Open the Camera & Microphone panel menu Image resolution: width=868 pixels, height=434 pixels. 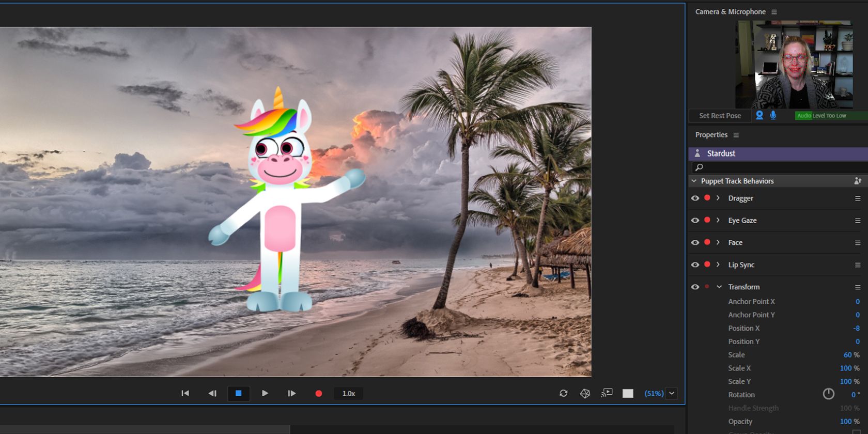click(x=774, y=12)
